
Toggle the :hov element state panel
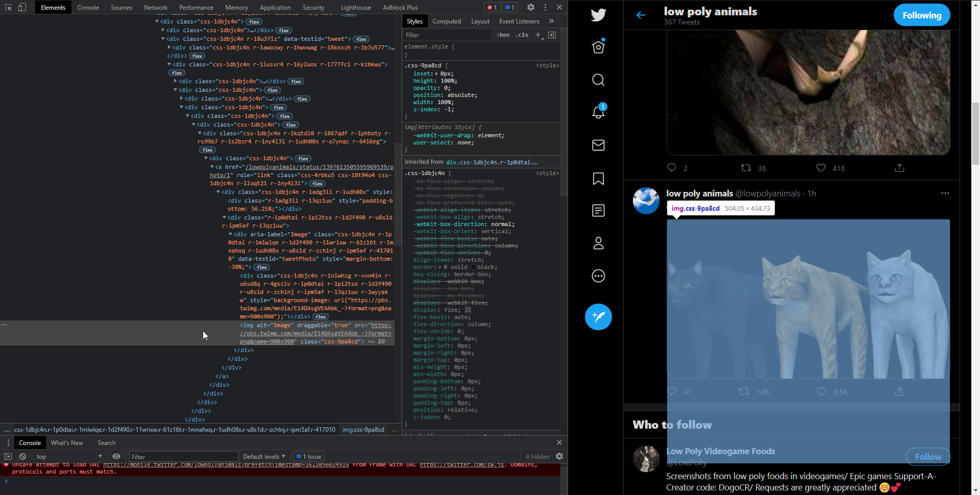(503, 35)
